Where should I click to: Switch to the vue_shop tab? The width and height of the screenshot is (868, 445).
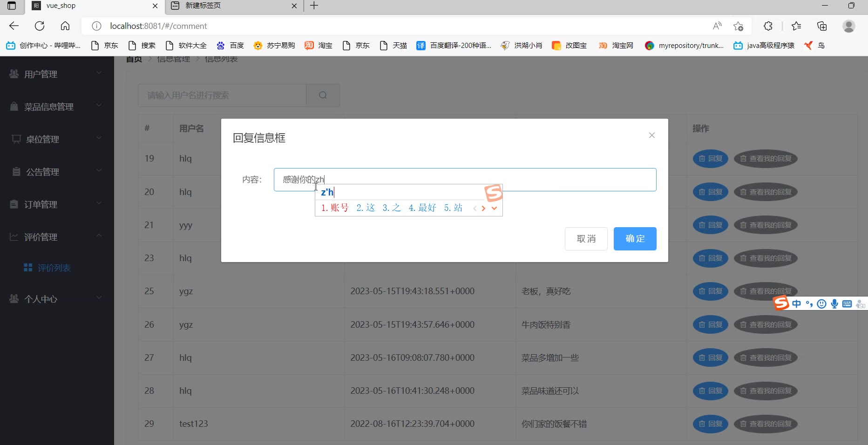tap(95, 6)
